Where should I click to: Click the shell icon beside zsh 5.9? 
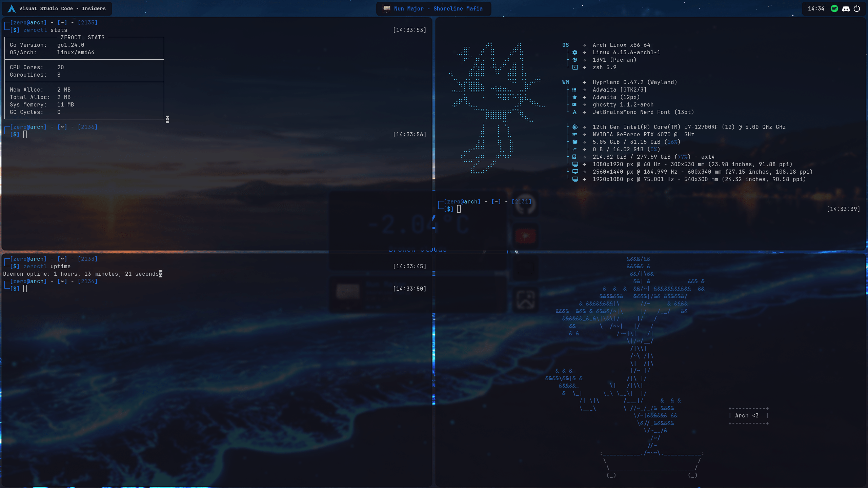tap(575, 67)
